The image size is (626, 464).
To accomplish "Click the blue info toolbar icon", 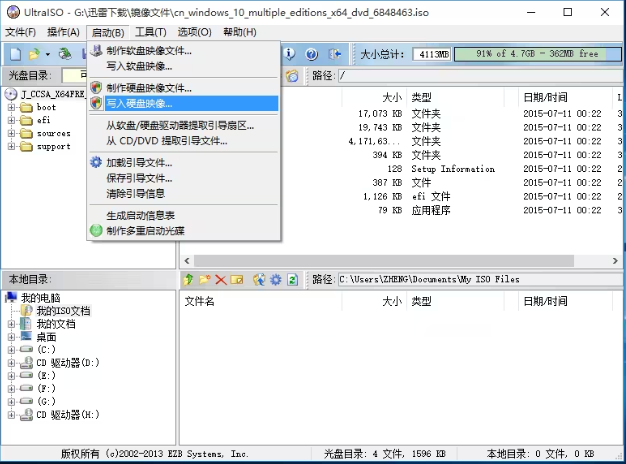I will [289, 54].
